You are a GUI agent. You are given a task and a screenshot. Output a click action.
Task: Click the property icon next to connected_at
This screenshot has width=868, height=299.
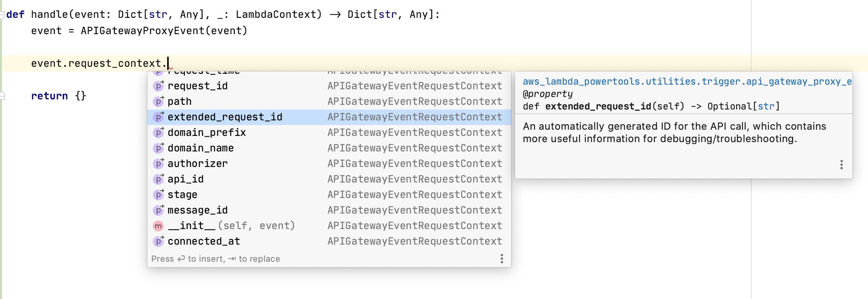tap(158, 241)
